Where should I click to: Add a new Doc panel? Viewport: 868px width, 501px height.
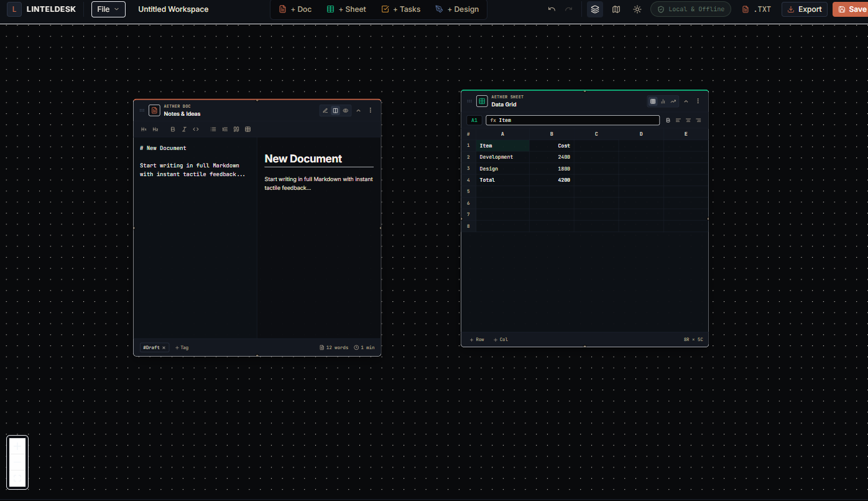coord(295,9)
